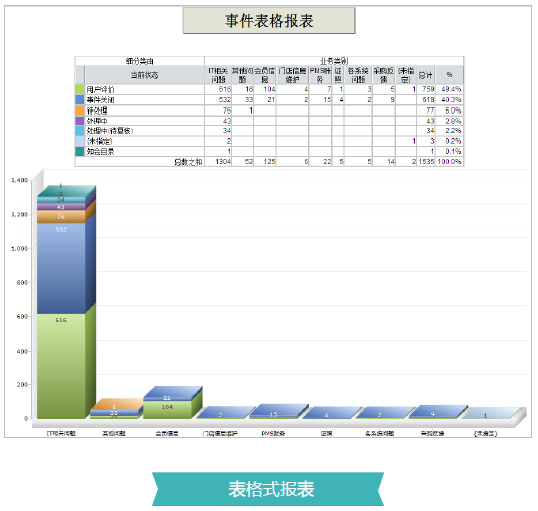Image resolution: width=538 pixels, height=511 pixels.
Task: Click the 616 cell in the 用户评价 row
Action: pyautogui.click(x=218, y=89)
